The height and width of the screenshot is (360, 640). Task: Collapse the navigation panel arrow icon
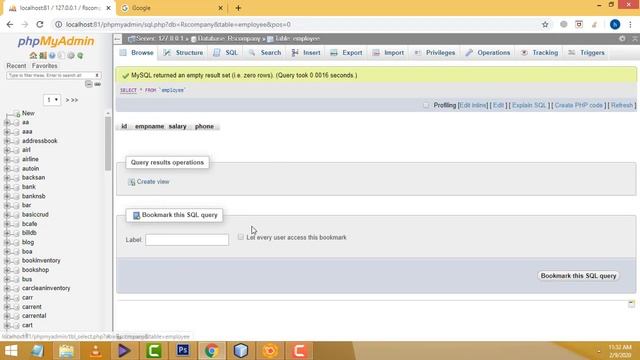click(x=118, y=39)
